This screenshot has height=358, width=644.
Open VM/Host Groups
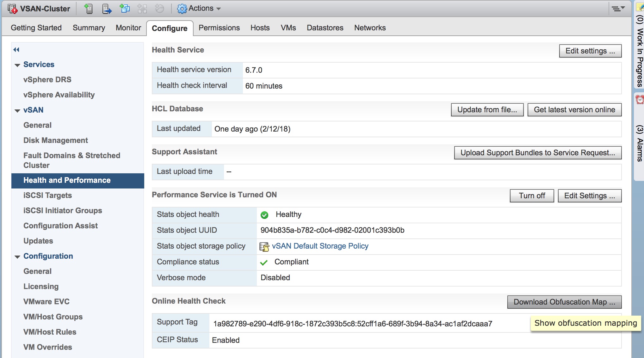[x=53, y=317]
